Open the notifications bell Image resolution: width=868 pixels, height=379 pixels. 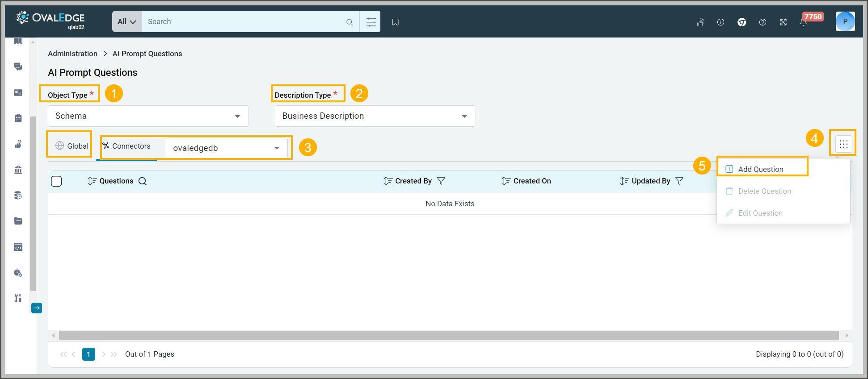[803, 22]
